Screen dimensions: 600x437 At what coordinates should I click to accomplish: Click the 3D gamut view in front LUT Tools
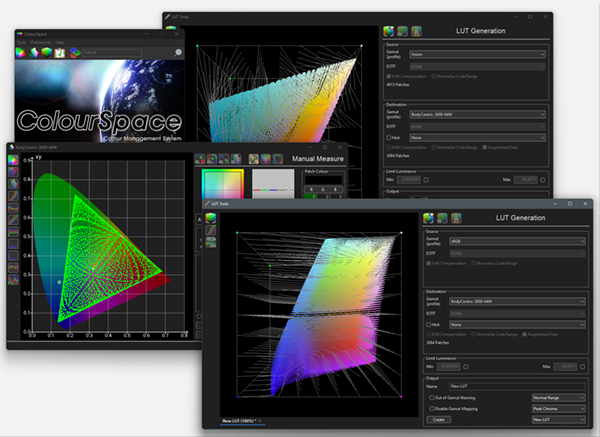pos(319,315)
